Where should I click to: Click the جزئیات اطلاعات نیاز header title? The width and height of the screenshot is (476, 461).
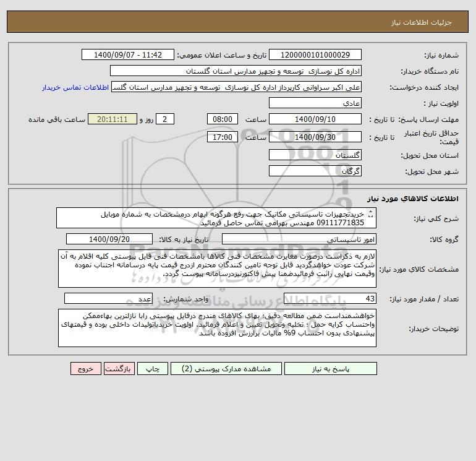coord(422,22)
